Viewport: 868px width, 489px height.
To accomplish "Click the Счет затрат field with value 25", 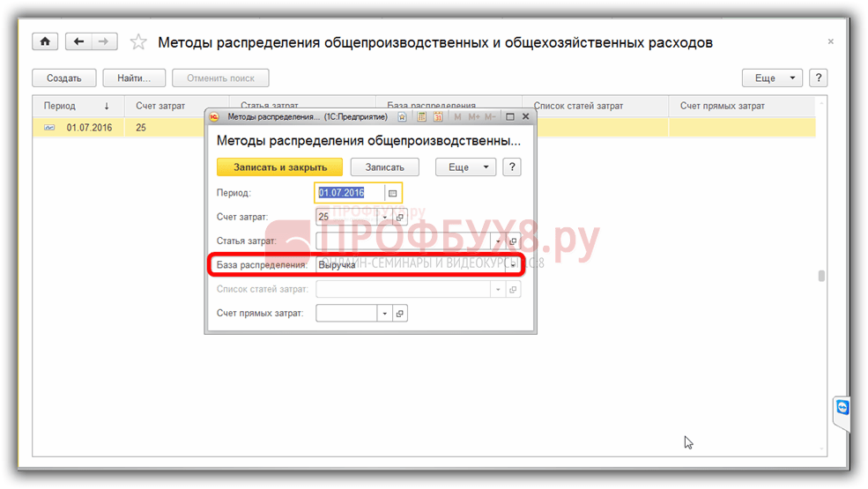I will click(x=346, y=217).
